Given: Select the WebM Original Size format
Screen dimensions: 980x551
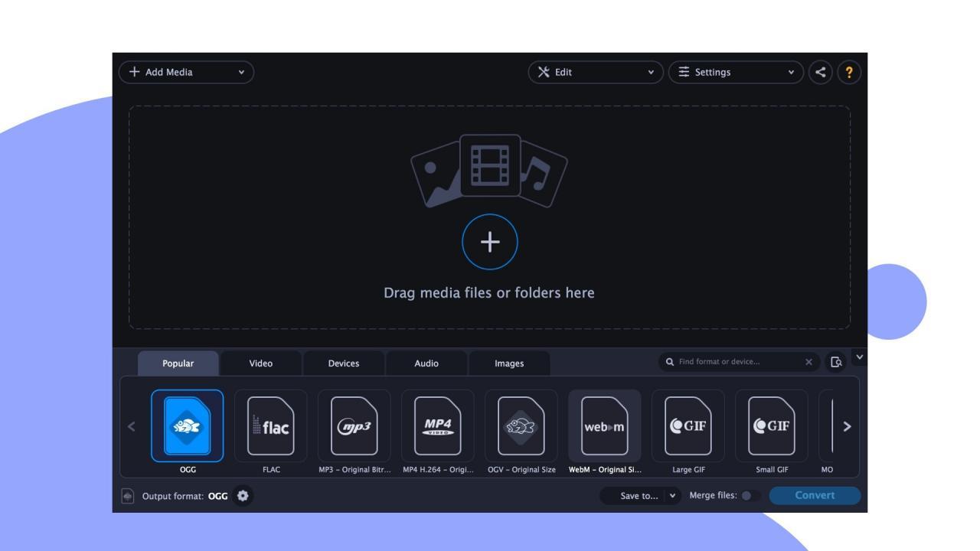Looking at the screenshot, I should pyautogui.click(x=604, y=427).
